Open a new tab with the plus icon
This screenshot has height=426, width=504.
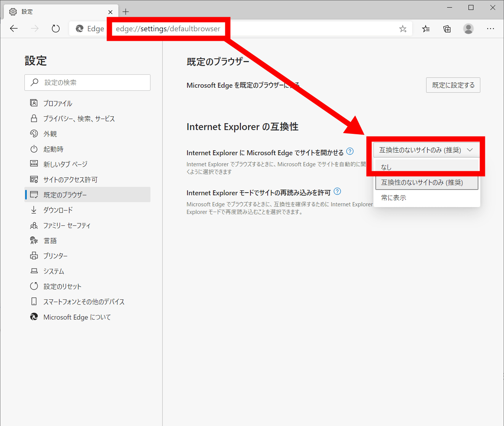tap(126, 12)
